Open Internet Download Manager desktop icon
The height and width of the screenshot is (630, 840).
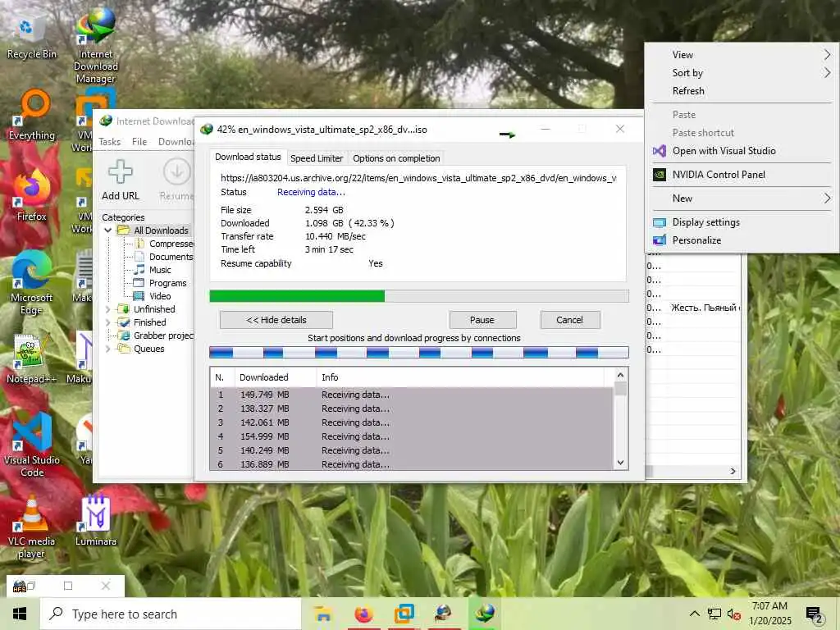[95, 46]
